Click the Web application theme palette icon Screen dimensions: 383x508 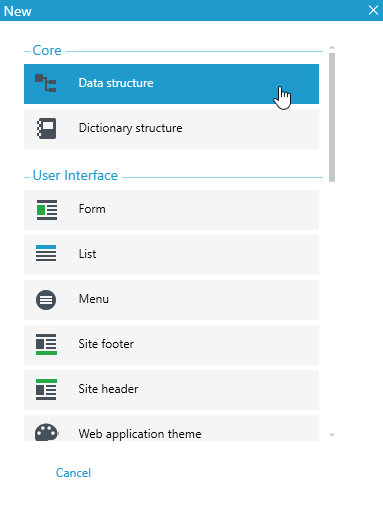[x=46, y=432]
